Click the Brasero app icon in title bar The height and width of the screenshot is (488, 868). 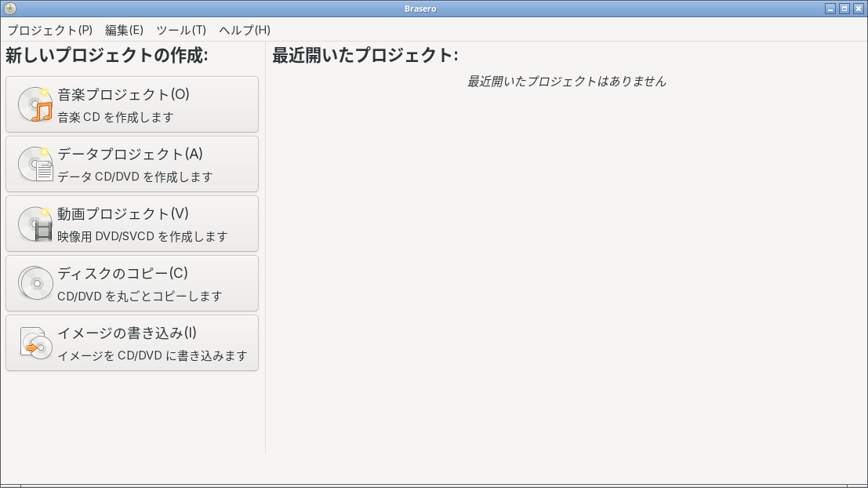[x=10, y=9]
